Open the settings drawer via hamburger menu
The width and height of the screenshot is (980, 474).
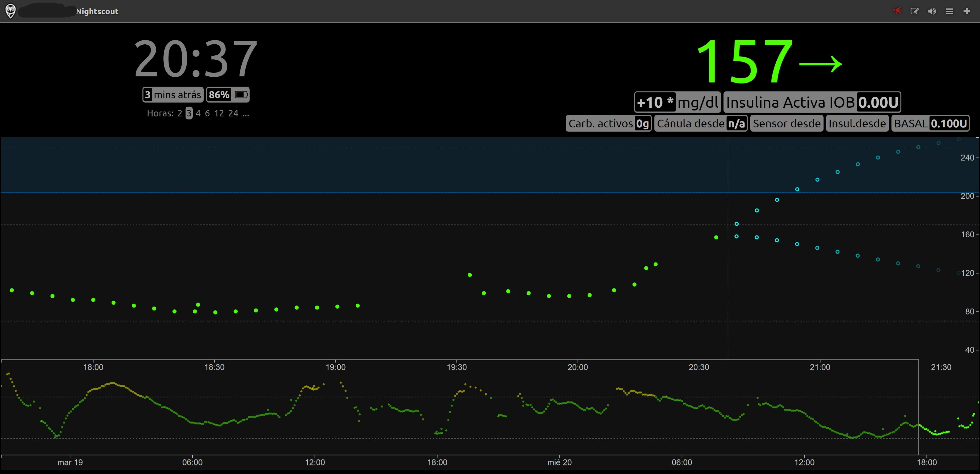[949, 11]
